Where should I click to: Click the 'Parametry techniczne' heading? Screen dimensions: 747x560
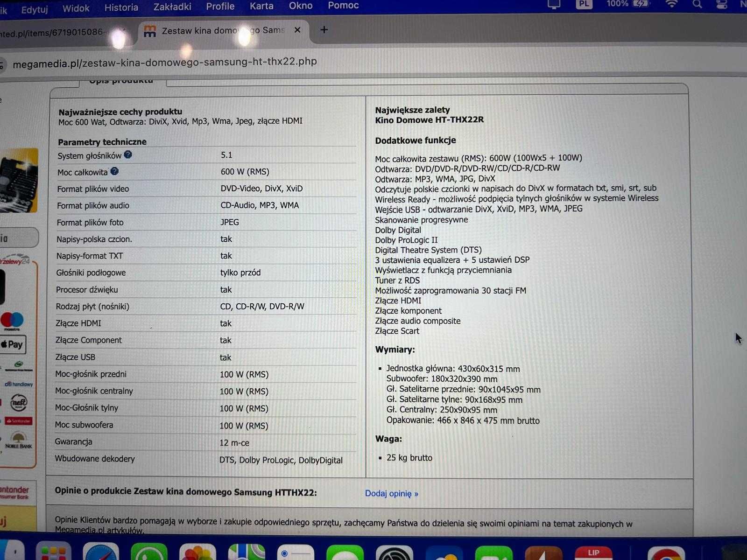[x=102, y=142]
